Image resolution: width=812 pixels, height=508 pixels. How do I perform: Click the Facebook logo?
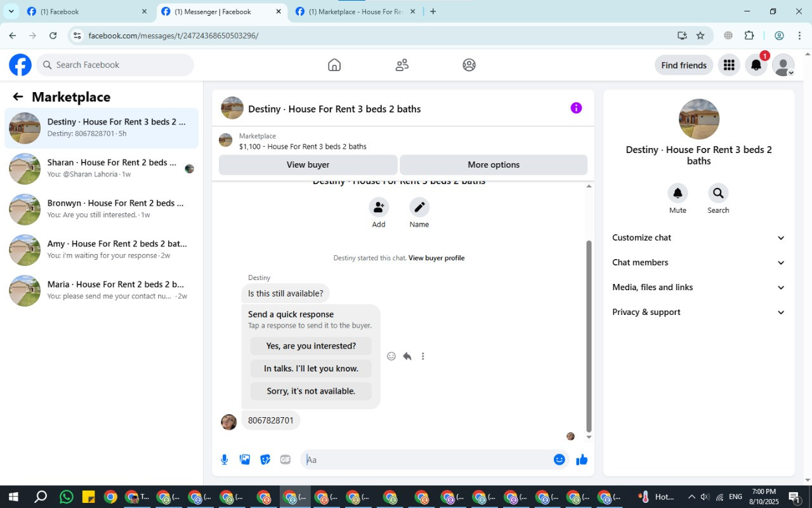[x=20, y=65]
